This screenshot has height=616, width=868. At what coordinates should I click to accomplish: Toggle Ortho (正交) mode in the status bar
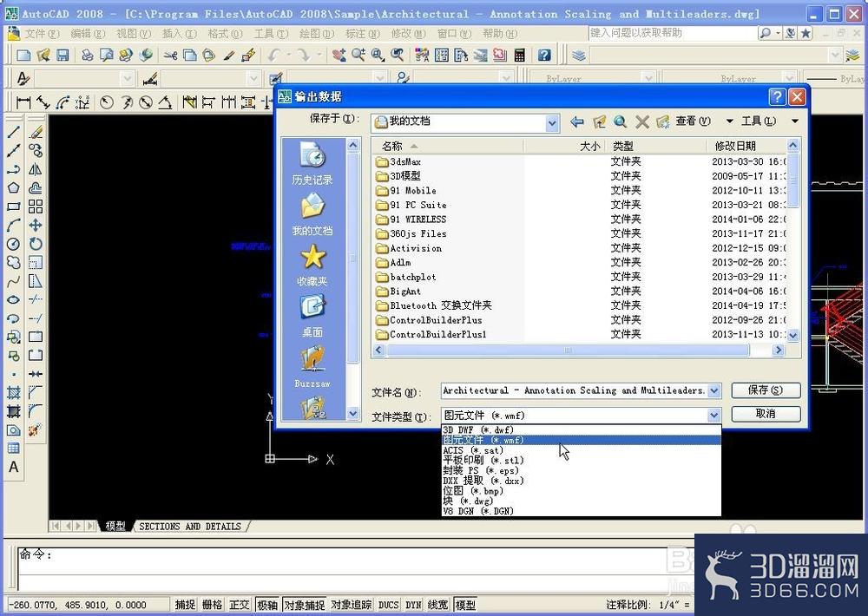[x=240, y=605]
